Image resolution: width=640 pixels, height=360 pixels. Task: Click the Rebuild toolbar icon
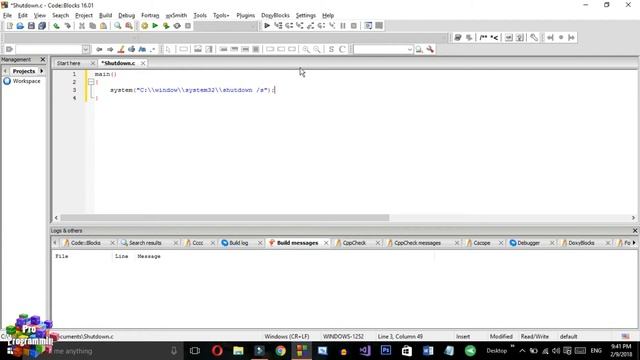click(x=177, y=26)
